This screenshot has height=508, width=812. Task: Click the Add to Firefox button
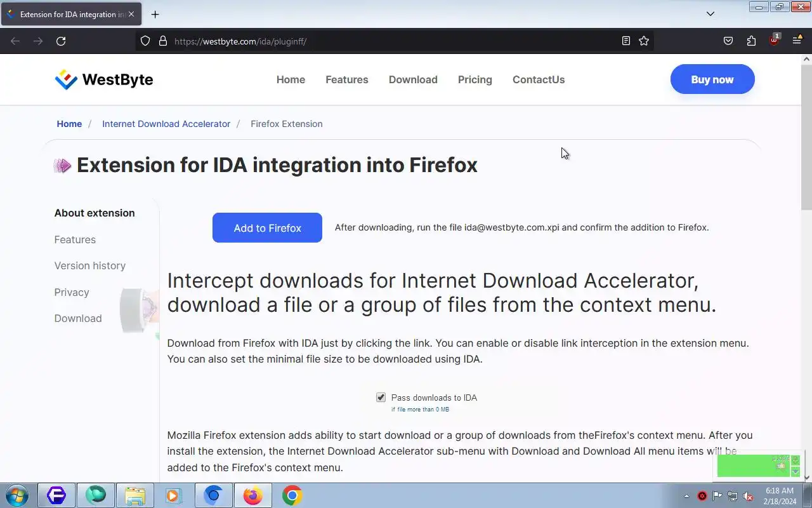pyautogui.click(x=267, y=227)
